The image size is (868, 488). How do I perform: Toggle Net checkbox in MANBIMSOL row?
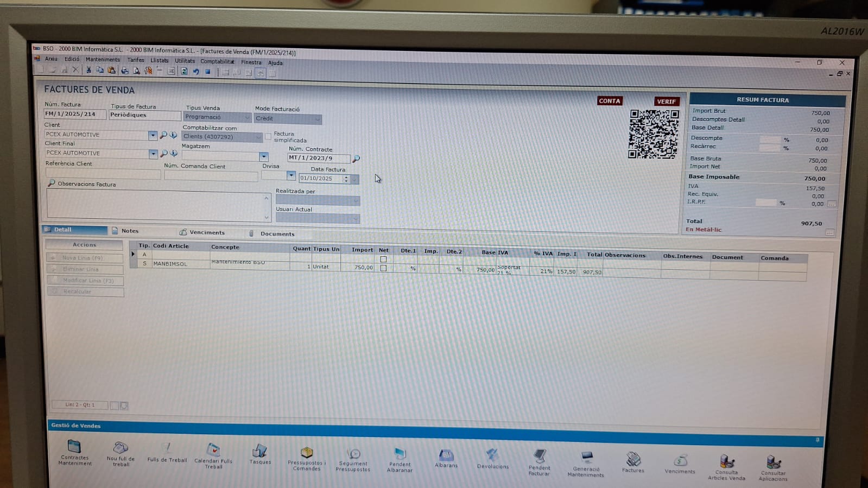click(383, 268)
